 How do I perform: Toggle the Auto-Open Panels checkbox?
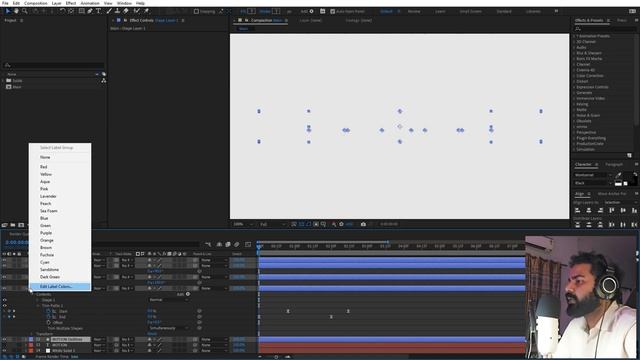click(332, 11)
